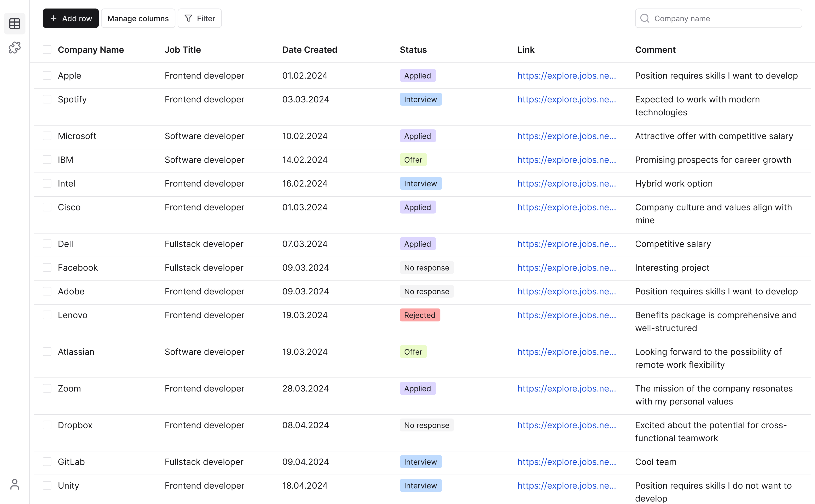
Task: Check the Unity row checkbox
Action: [x=47, y=485]
